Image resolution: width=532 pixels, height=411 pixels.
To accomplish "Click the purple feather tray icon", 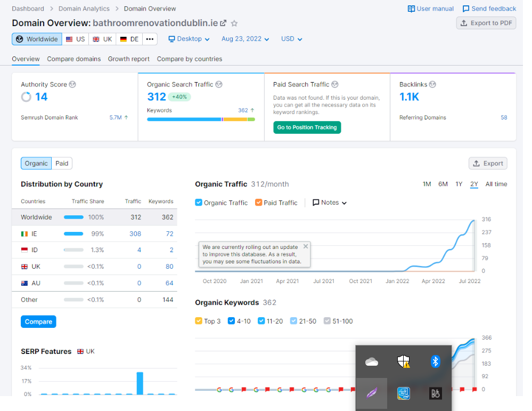I will pos(372,393).
